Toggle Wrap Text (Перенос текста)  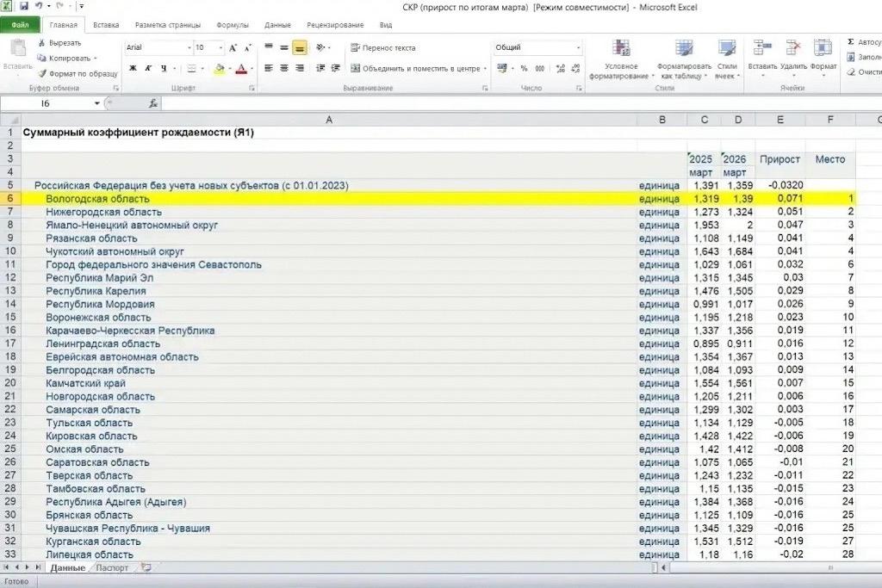click(x=383, y=48)
